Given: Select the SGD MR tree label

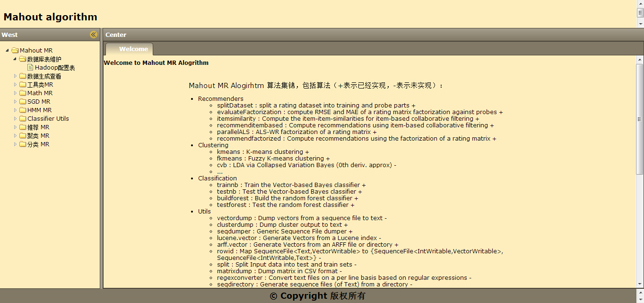Looking at the screenshot, I should [x=39, y=102].
